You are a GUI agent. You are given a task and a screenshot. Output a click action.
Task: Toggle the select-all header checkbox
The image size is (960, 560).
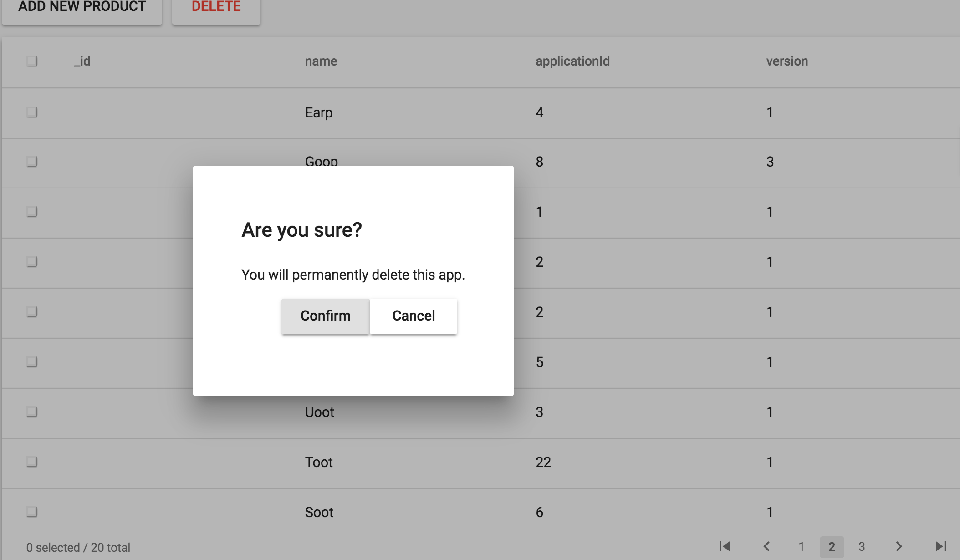coord(32,61)
